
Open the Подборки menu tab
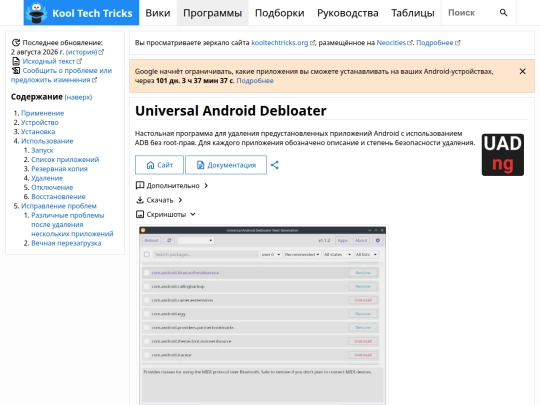click(279, 13)
